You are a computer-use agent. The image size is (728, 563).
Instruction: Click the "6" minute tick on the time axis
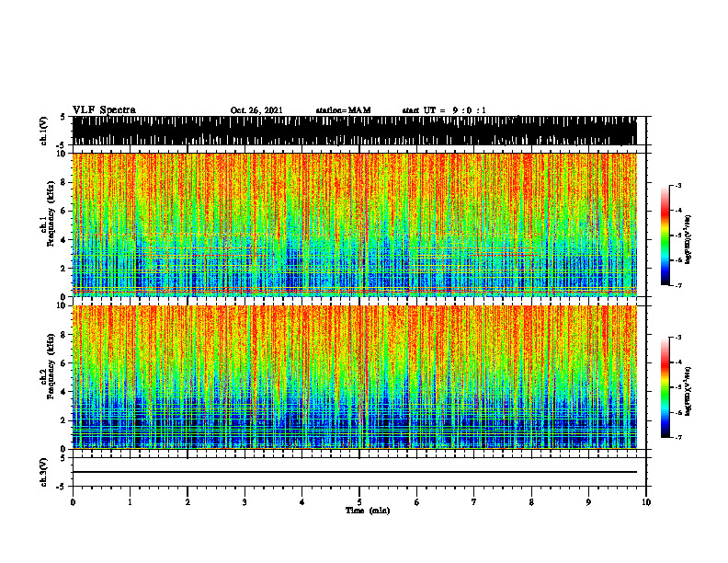point(417,502)
